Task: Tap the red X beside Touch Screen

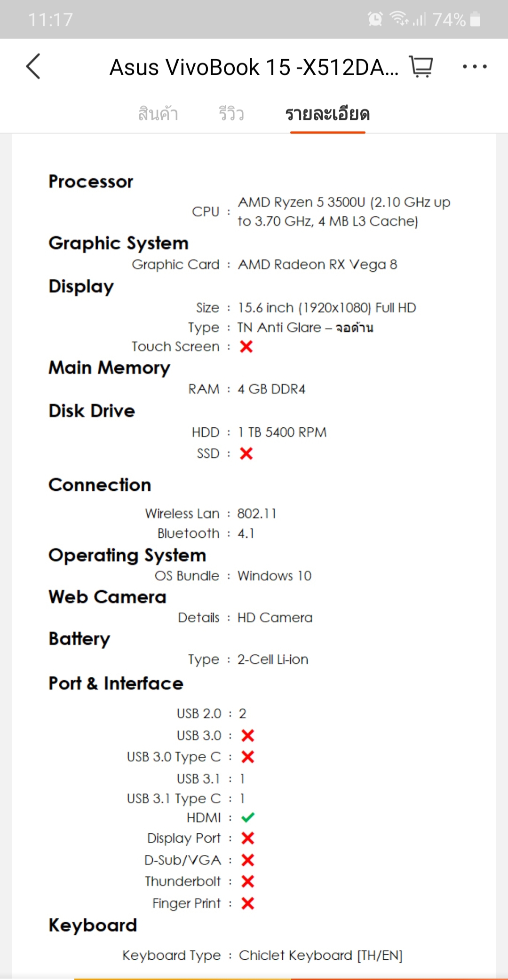Action: click(246, 346)
